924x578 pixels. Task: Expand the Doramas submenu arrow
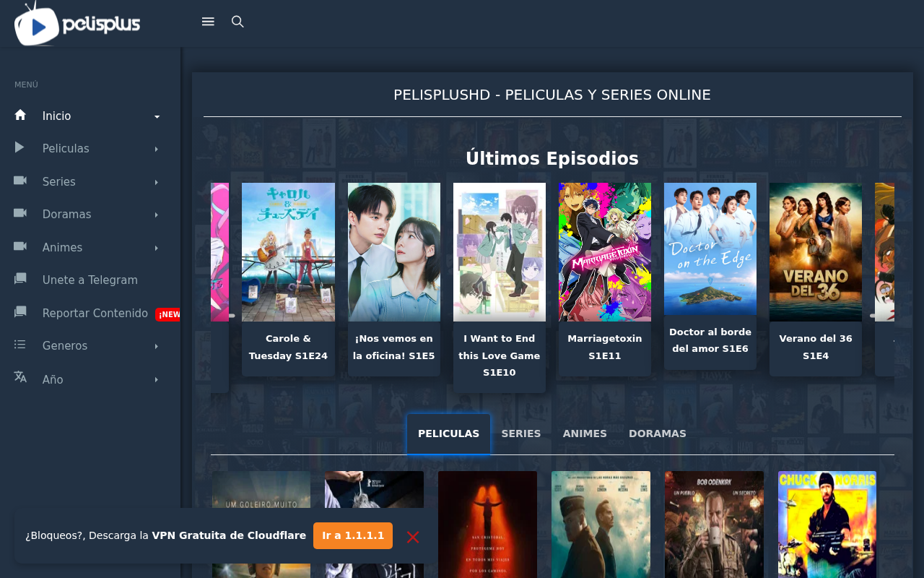(x=157, y=215)
